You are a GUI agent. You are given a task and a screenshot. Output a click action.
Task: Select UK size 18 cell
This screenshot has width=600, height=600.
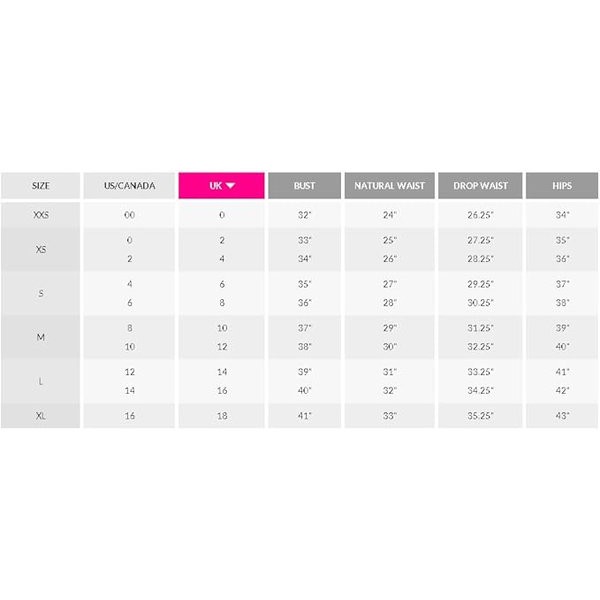pyautogui.click(x=221, y=415)
